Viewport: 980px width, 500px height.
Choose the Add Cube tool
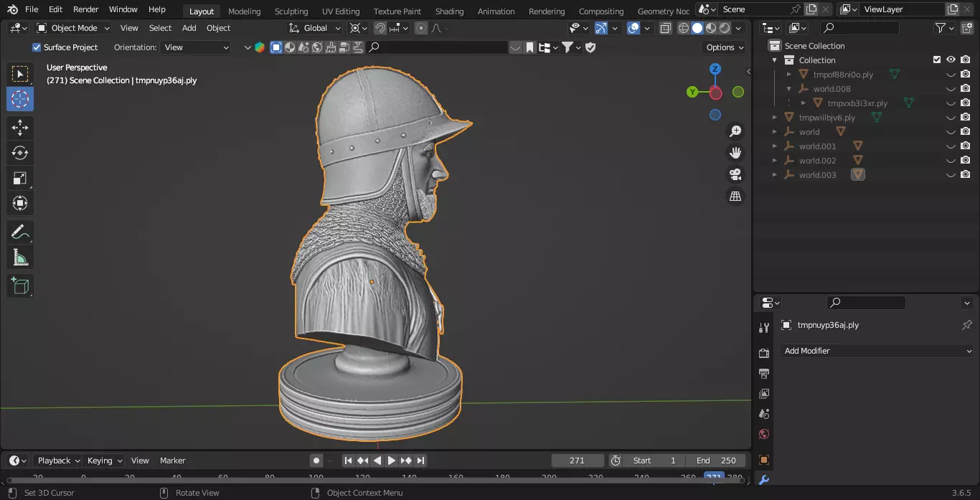point(20,286)
